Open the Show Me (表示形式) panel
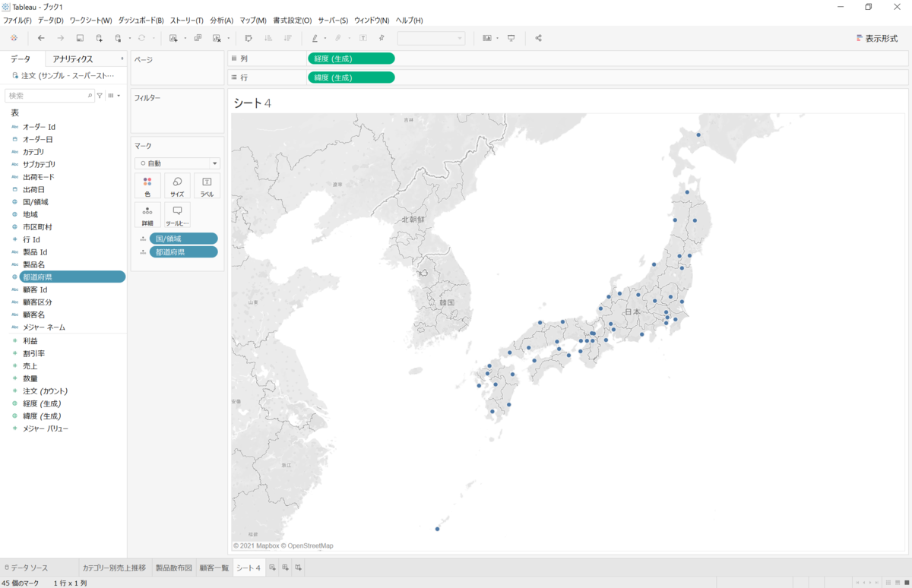The width and height of the screenshot is (912, 588). [x=876, y=38]
